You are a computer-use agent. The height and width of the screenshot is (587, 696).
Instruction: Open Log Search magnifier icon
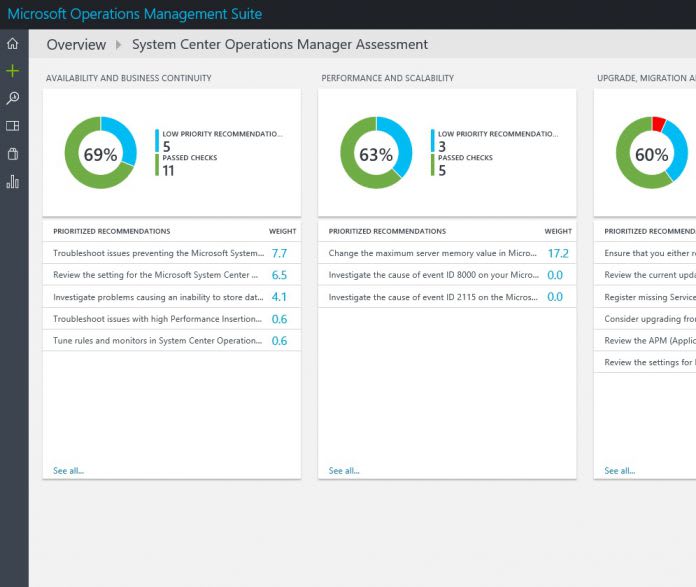(13, 98)
